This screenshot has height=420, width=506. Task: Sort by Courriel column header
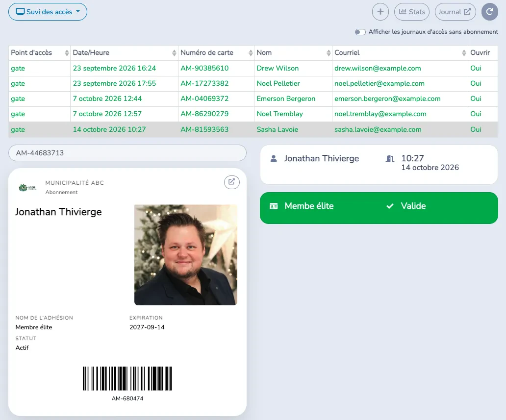click(400, 52)
